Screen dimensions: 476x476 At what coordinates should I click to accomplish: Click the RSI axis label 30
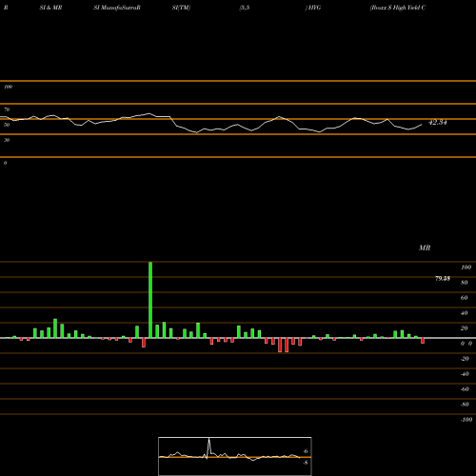pyautogui.click(x=7, y=140)
